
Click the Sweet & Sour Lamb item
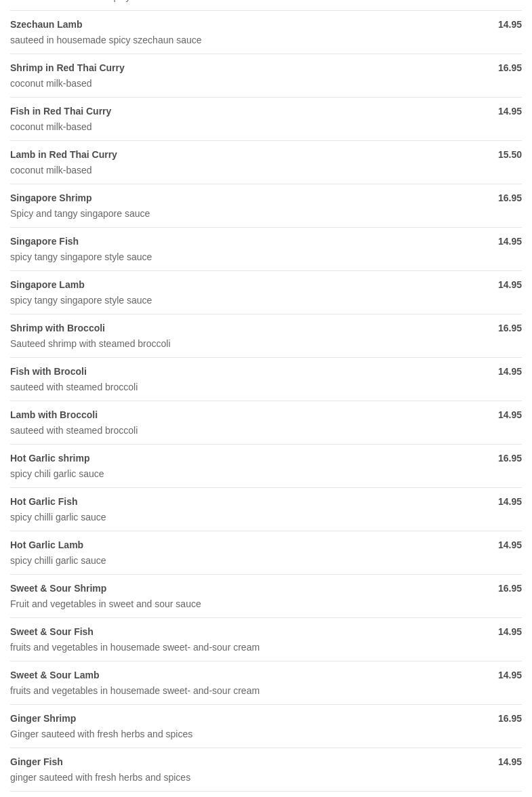(54, 675)
